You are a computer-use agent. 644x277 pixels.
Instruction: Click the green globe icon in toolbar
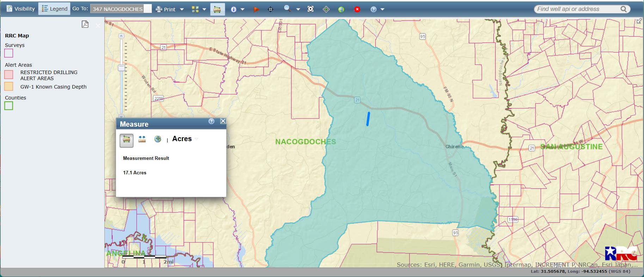point(341,10)
